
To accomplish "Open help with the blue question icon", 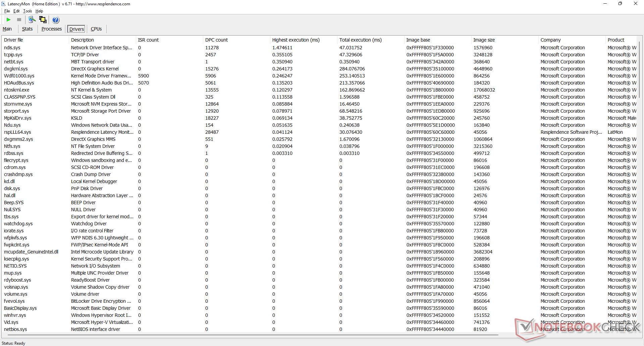I will tap(56, 20).
